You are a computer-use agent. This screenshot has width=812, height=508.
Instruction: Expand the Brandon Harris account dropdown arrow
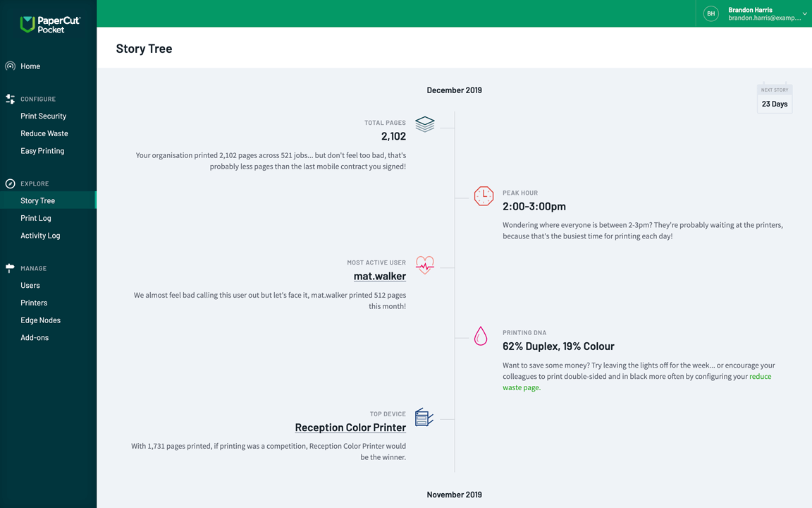pyautogui.click(x=804, y=14)
